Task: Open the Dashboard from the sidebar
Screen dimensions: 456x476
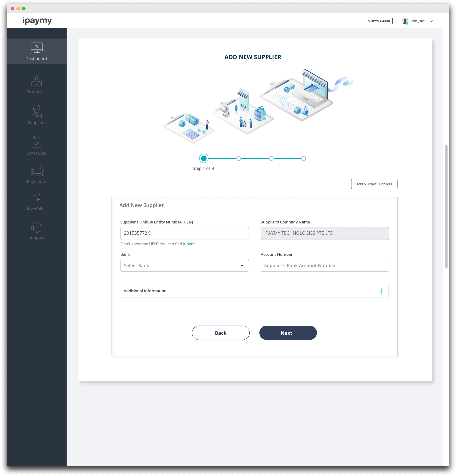Action: tap(36, 51)
